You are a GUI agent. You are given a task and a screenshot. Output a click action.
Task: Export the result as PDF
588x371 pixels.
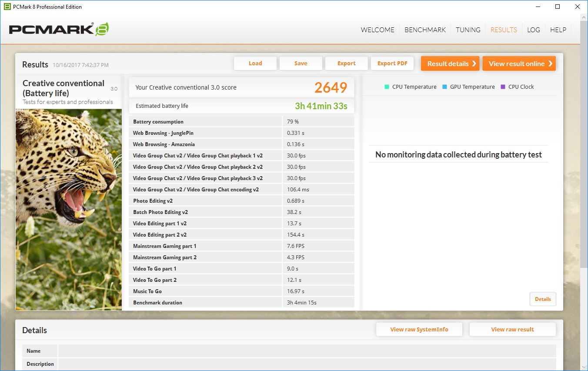click(392, 64)
